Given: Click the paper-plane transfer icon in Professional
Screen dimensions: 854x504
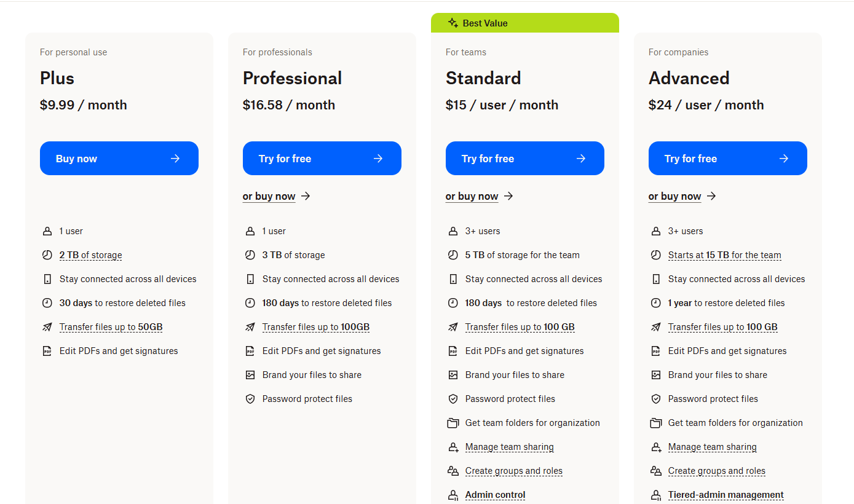Looking at the screenshot, I should click(x=250, y=327).
